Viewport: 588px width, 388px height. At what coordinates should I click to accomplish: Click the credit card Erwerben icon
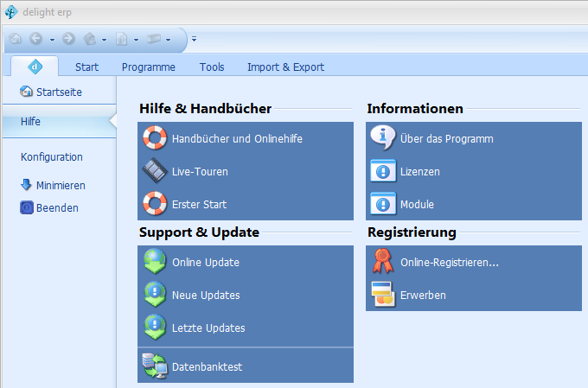[383, 295]
